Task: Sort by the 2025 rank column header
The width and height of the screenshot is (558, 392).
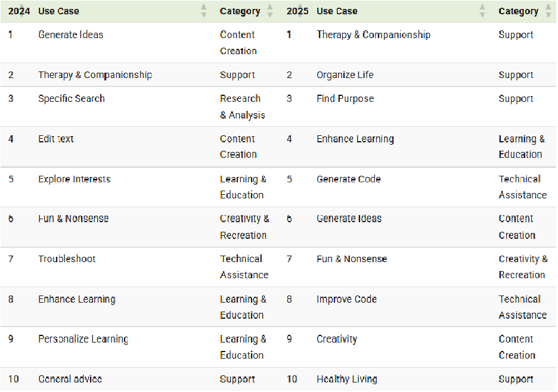Action: (x=297, y=11)
